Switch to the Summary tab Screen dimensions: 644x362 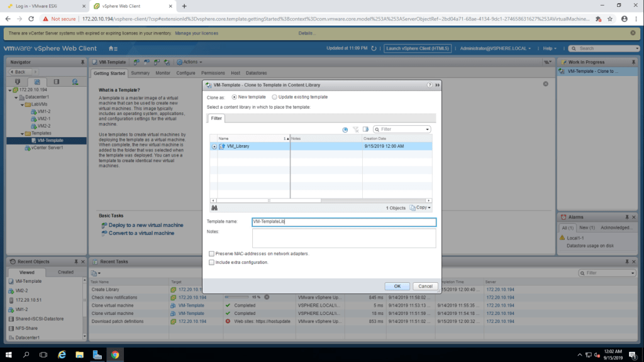(x=140, y=73)
